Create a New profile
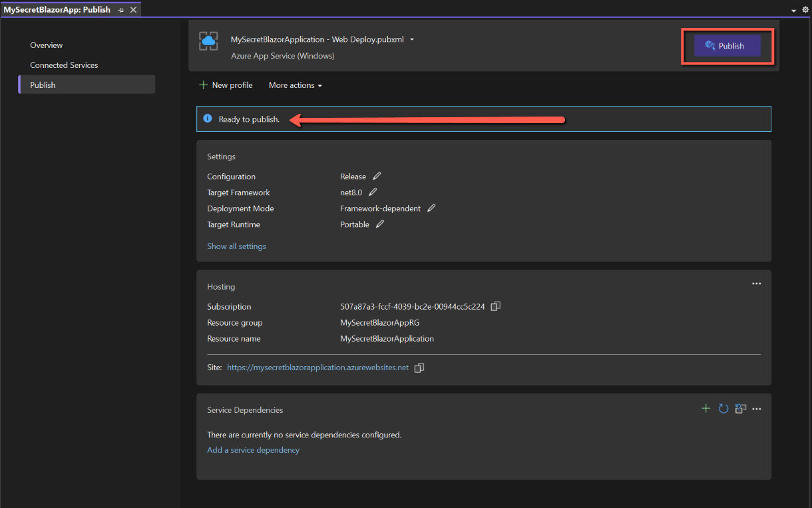The height and width of the screenshot is (508, 812). click(x=226, y=85)
